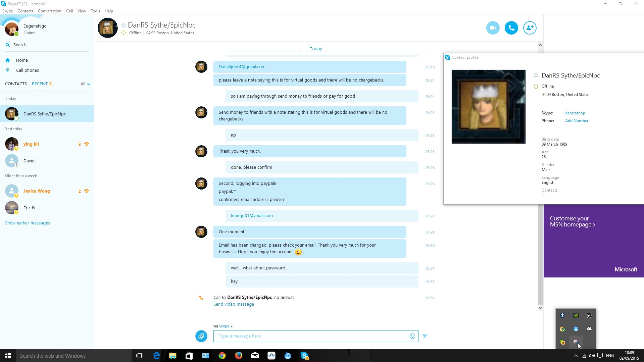Image resolution: width=644 pixels, height=362 pixels.
Task: Open leongo01@ymail.com email link
Action: click(252, 216)
